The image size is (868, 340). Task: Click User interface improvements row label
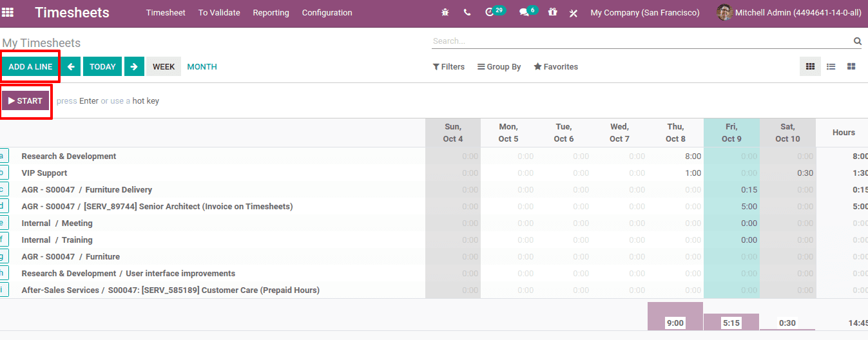pos(128,273)
